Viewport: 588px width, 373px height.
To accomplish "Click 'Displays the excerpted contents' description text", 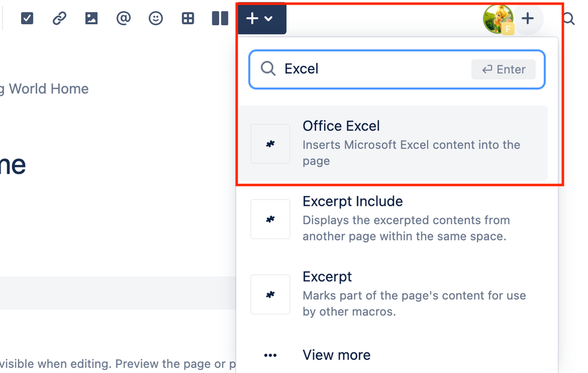I will point(406,228).
